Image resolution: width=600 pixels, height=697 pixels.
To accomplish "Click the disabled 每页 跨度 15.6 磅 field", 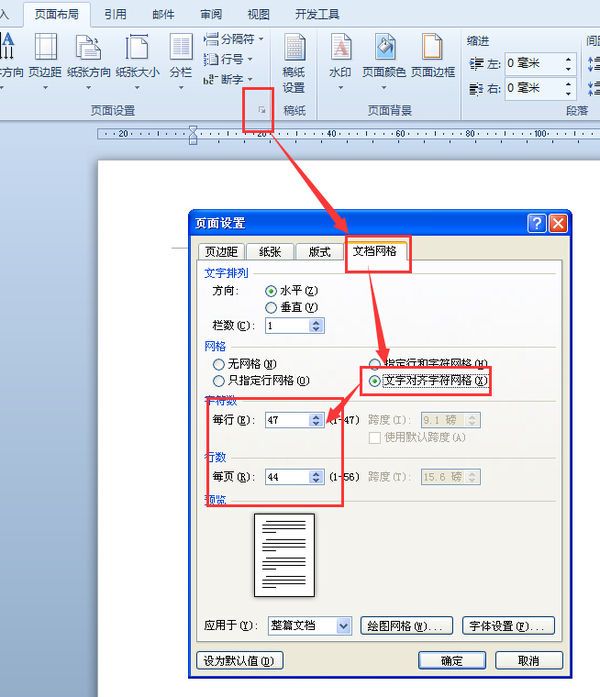I will 450,477.
